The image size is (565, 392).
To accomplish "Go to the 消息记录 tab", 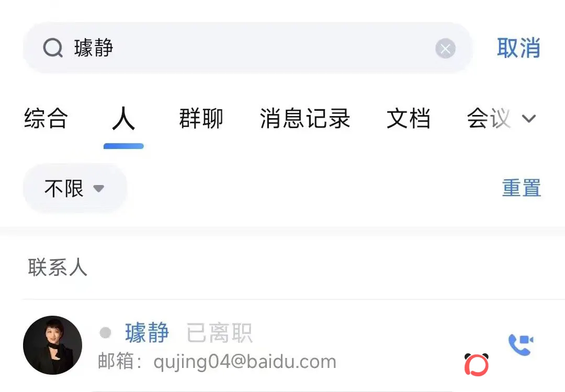I will tap(305, 119).
